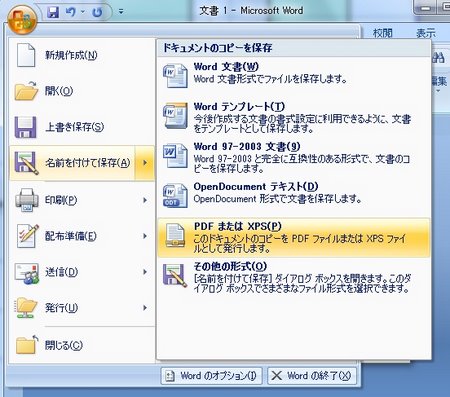This screenshot has width=450, height=397.
Task: Click the small icon in Word のオプション button
Action: pyautogui.click(x=170, y=376)
